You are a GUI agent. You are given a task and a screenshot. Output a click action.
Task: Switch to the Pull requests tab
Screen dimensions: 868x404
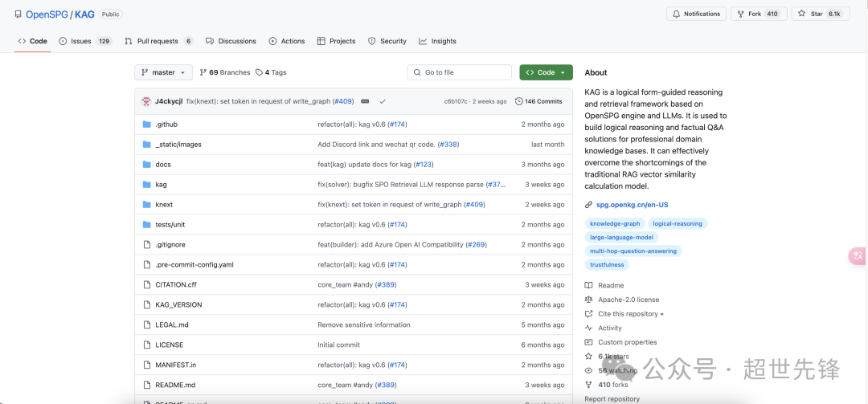[x=159, y=41]
